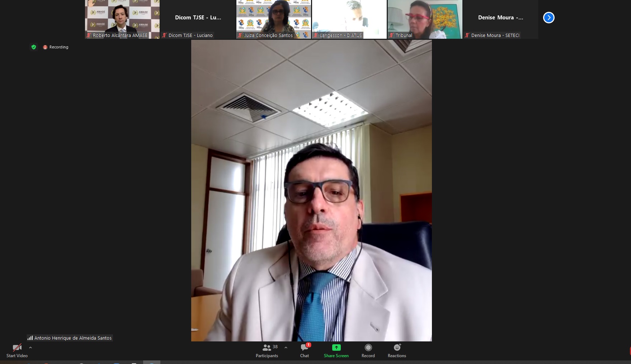Click the main speaker video view
Viewport: 631px width, 364px height.
(311, 190)
